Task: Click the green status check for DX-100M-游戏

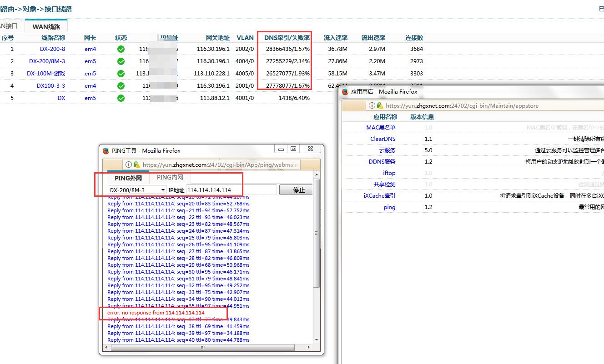Action: click(121, 74)
